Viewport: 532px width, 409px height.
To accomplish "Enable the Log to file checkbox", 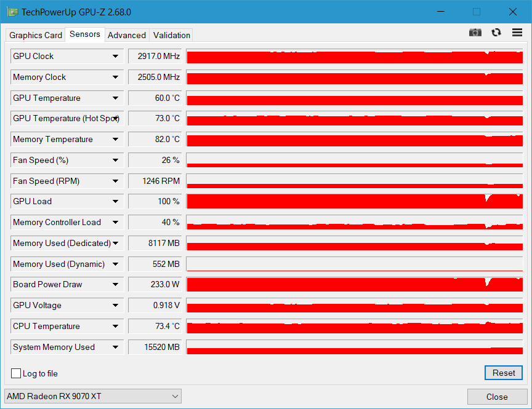I will click(16, 373).
